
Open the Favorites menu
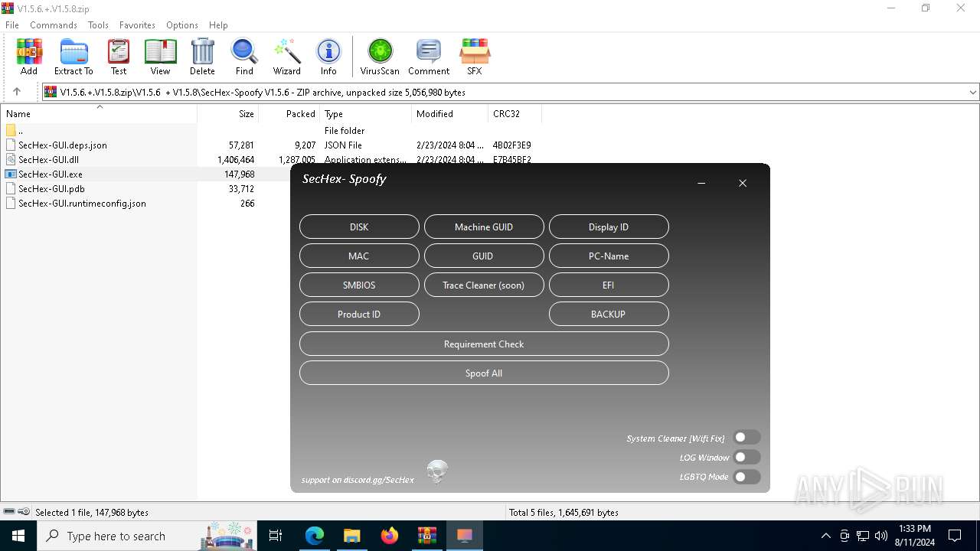(137, 24)
